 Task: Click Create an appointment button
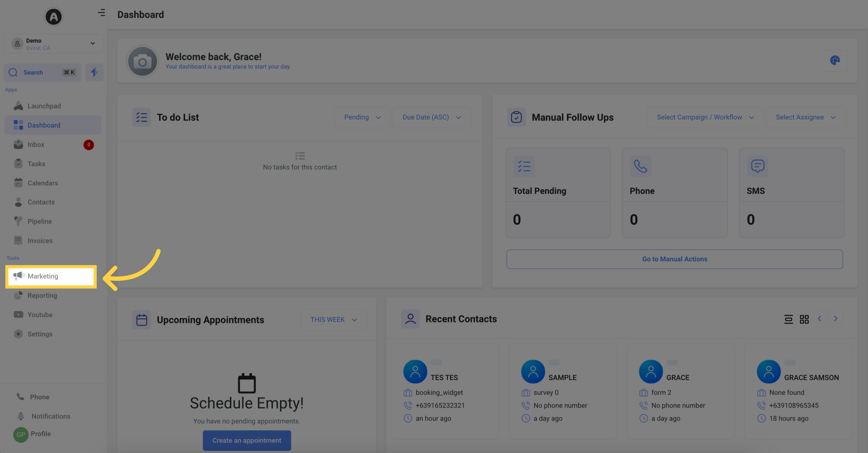[247, 440]
